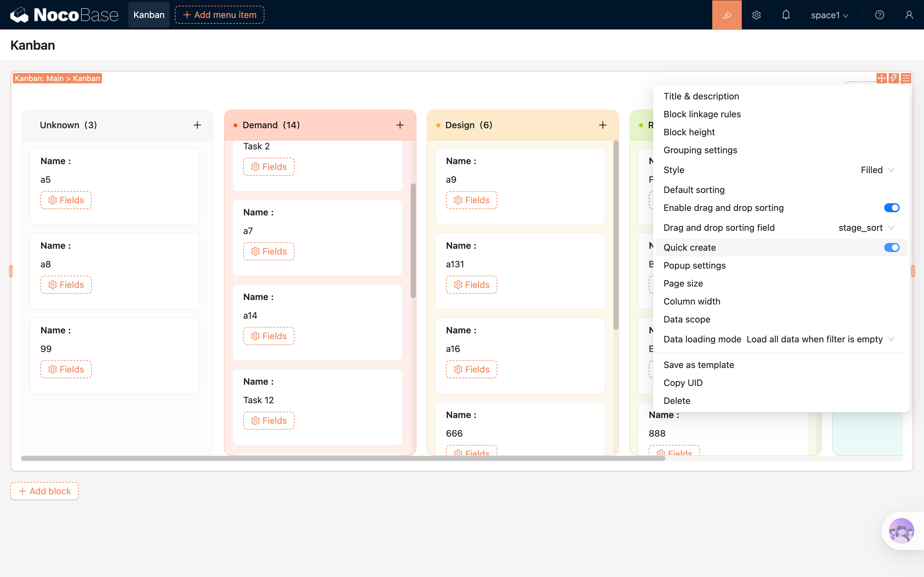This screenshot has height=577, width=924.
Task: Add a card to the Unknown column
Action: 197,125
